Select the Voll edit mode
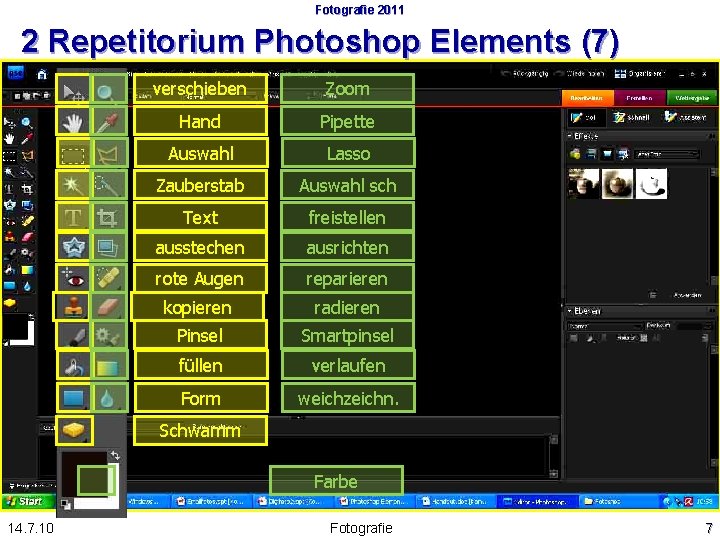720x540 pixels. 585,118
